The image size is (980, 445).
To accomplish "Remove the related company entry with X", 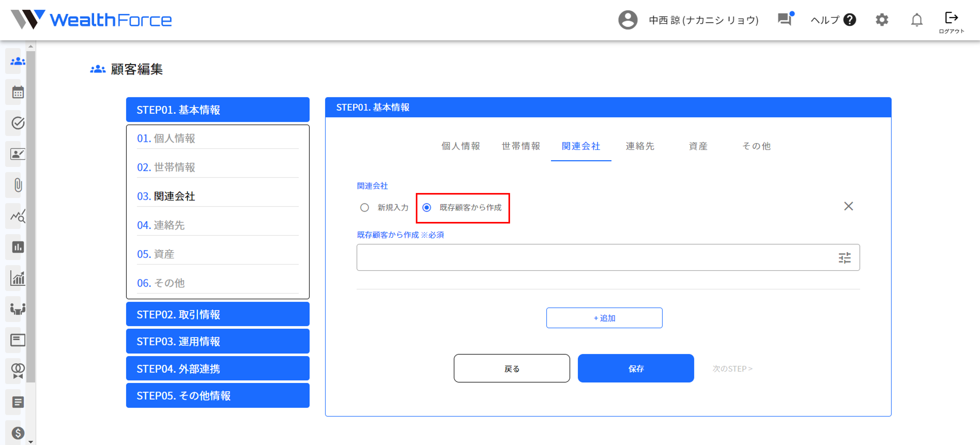I will [848, 206].
